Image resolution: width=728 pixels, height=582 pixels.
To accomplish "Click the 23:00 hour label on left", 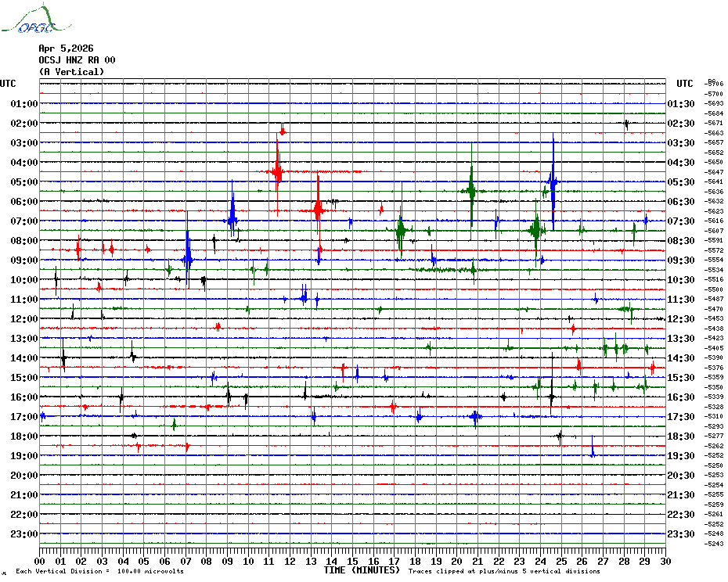I will click(24, 534).
